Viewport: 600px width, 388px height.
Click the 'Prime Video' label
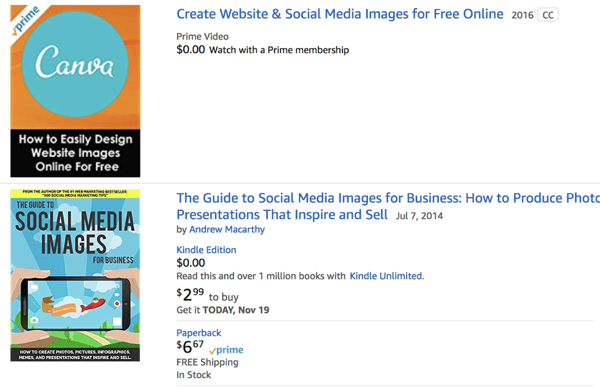[x=202, y=37]
